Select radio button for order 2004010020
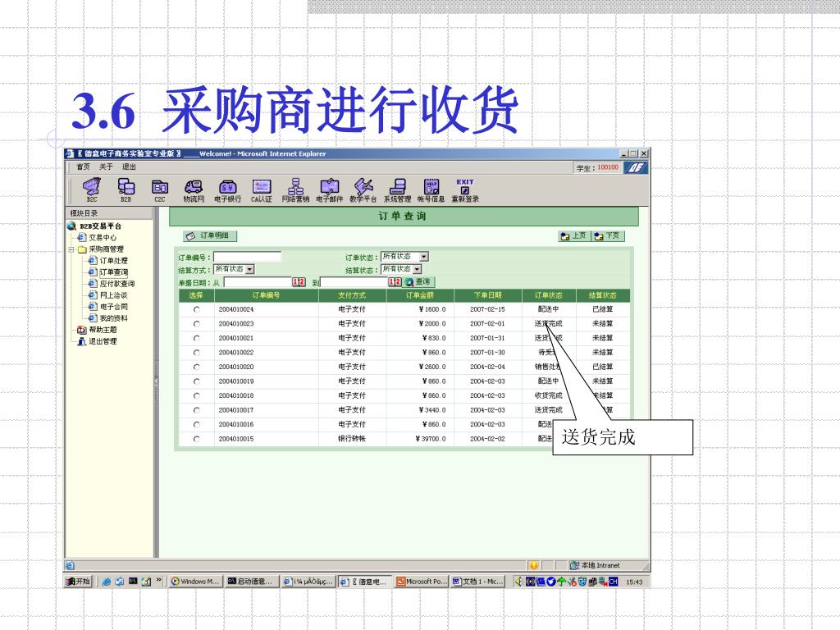This screenshot has height=630, width=840. pos(197,367)
